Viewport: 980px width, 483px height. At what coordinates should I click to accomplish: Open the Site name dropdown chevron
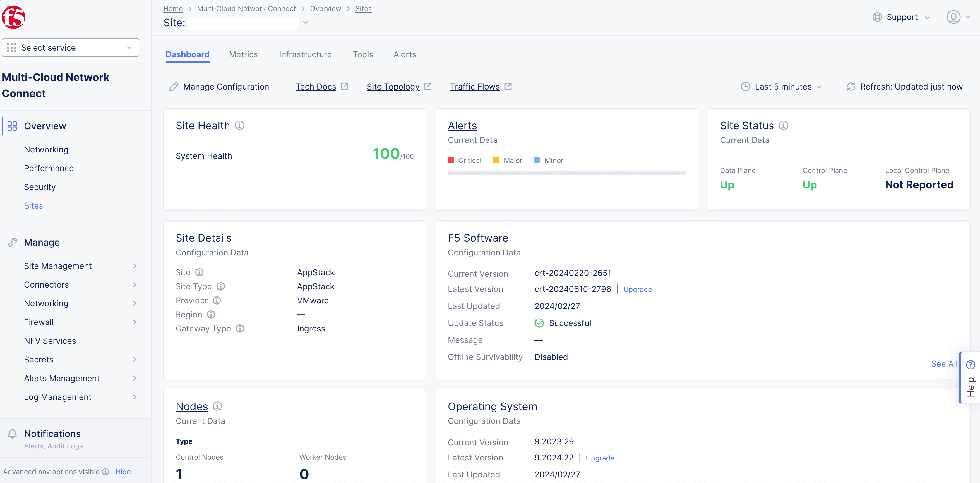306,23
